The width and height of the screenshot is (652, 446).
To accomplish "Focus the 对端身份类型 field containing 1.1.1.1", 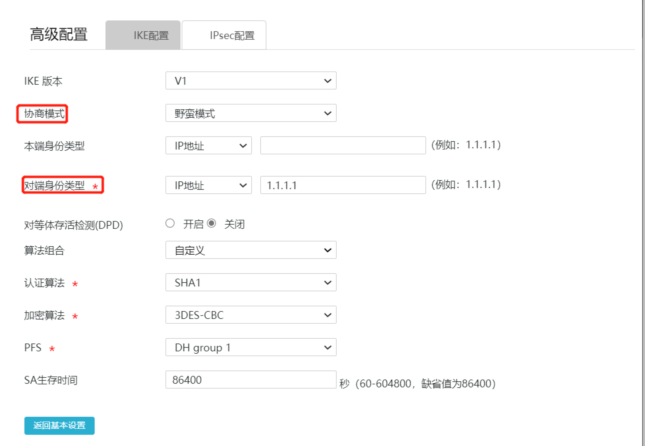I will [x=343, y=185].
